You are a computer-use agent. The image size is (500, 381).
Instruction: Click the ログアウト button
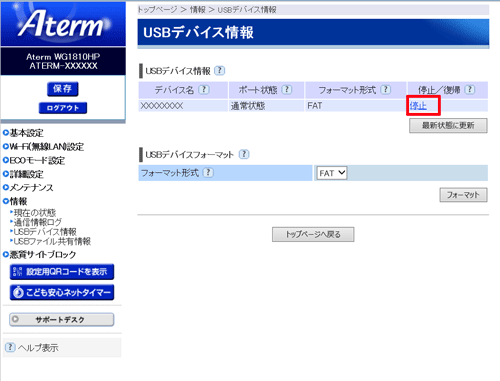click(x=63, y=108)
